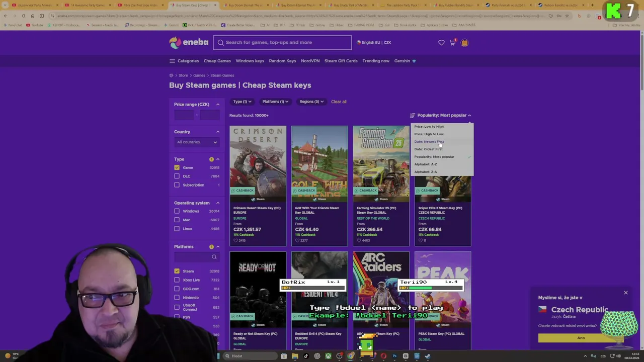
Task: Open the hamburger menu beside Categories
Action: point(172,61)
